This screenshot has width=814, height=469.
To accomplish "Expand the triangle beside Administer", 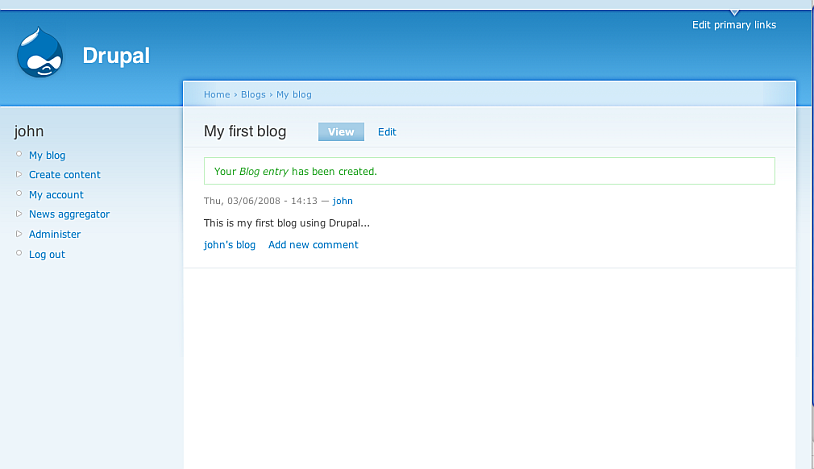I will (x=19, y=233).
